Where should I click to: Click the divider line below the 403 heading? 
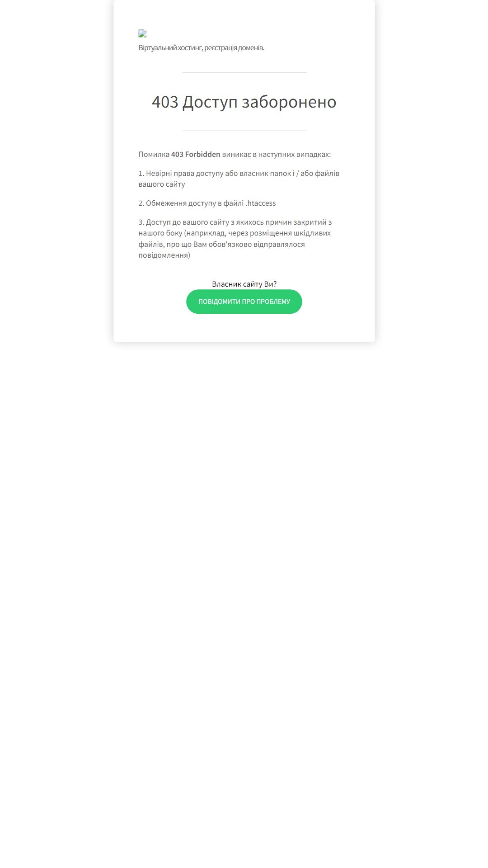244,131
